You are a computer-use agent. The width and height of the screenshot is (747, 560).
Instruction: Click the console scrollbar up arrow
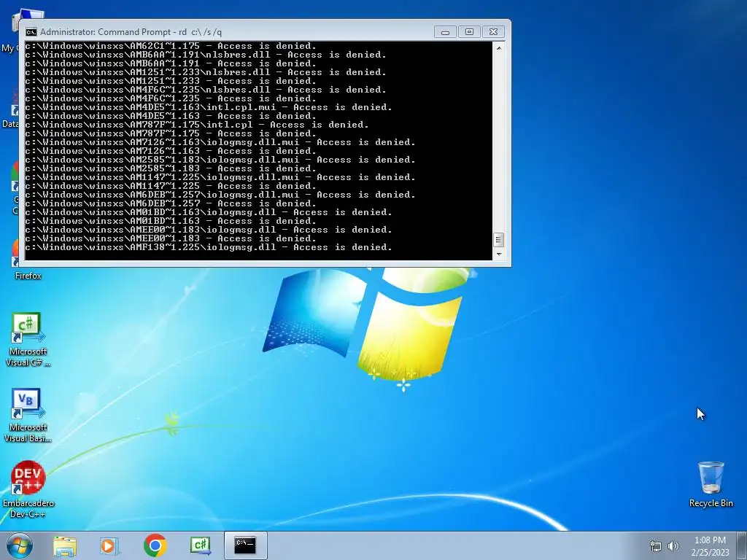click(x=499, y=47)
